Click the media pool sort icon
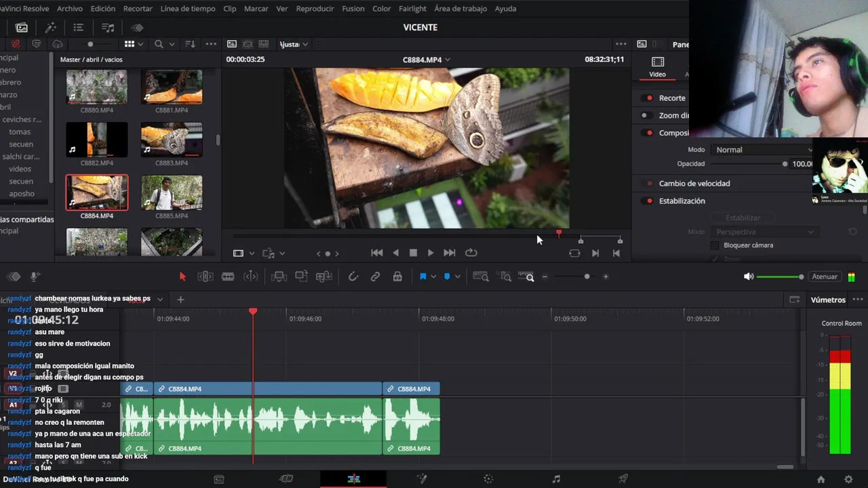Viewport: 868px width, 488px height. point(190,44)
